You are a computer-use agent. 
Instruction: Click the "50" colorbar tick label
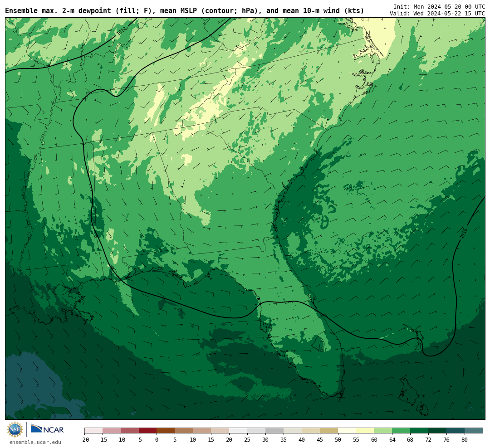pos(338,439)
